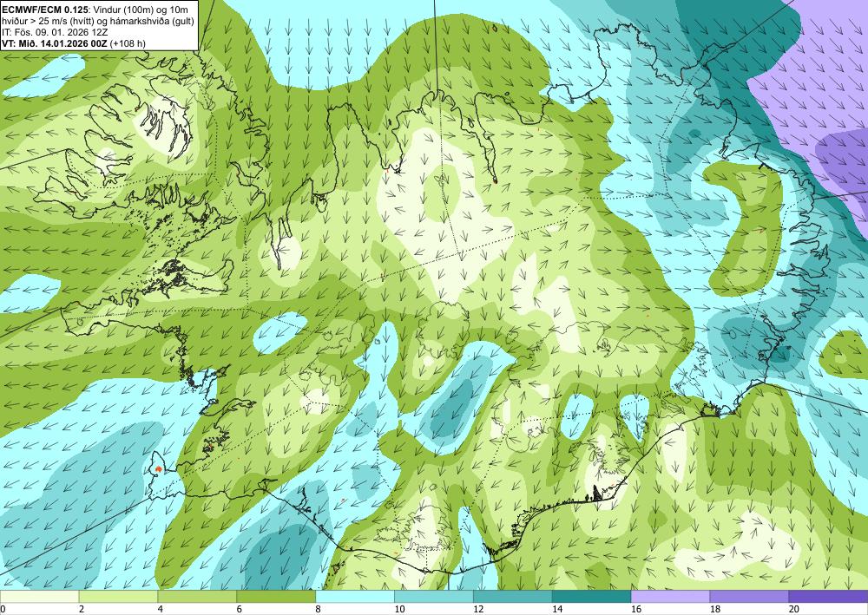This screenshot has height=615, width=868.
Task: Select the light green 2–4 legend swatch
Action: click(118, 596)
